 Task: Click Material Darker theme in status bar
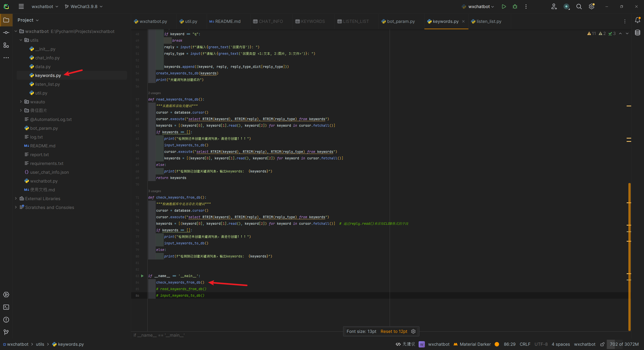(x=472, y=344)
